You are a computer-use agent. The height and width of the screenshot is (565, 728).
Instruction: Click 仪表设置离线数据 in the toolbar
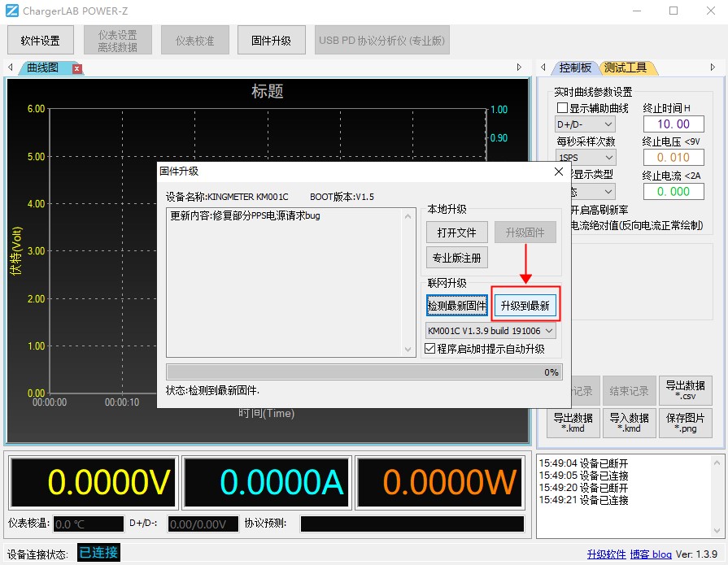(118, 39)
